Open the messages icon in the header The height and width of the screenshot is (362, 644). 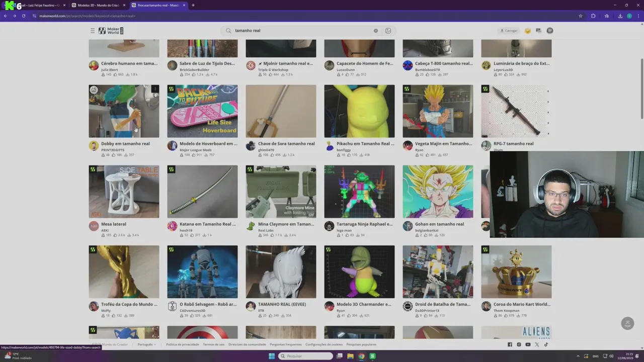pyautogui.click(x=538, y=31)
